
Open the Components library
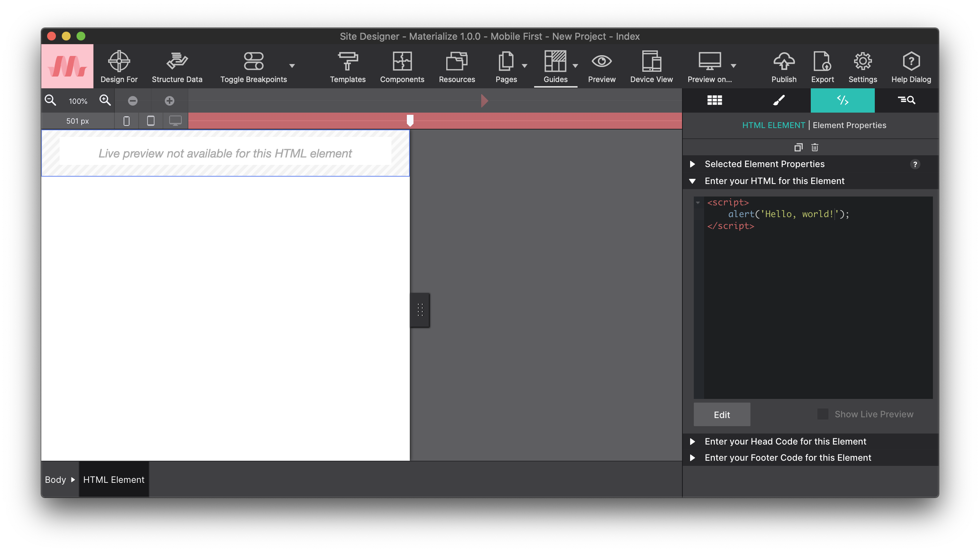click(402, 67)
